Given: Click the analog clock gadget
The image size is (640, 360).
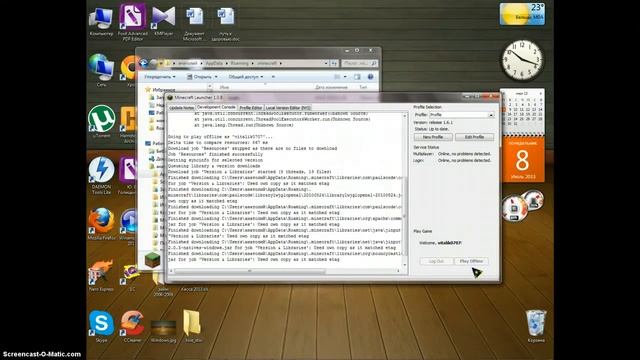Looking at the screenshot, I should 522,60.
